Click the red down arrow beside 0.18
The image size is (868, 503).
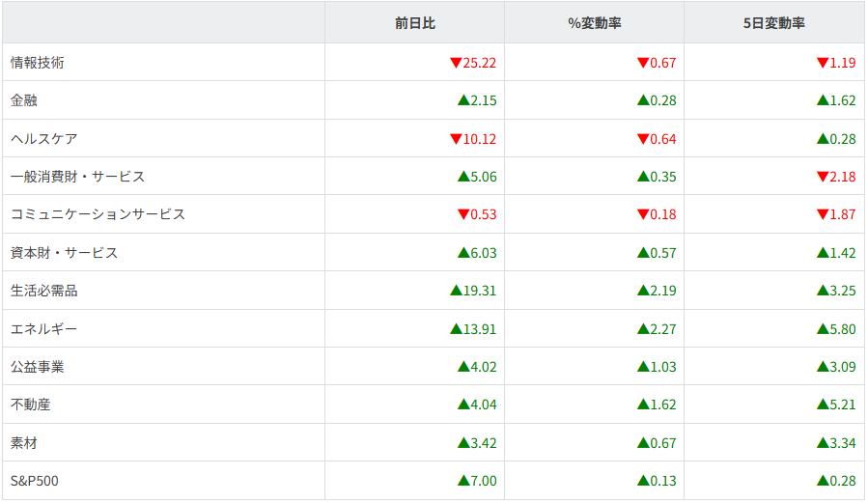pos(642,214)
